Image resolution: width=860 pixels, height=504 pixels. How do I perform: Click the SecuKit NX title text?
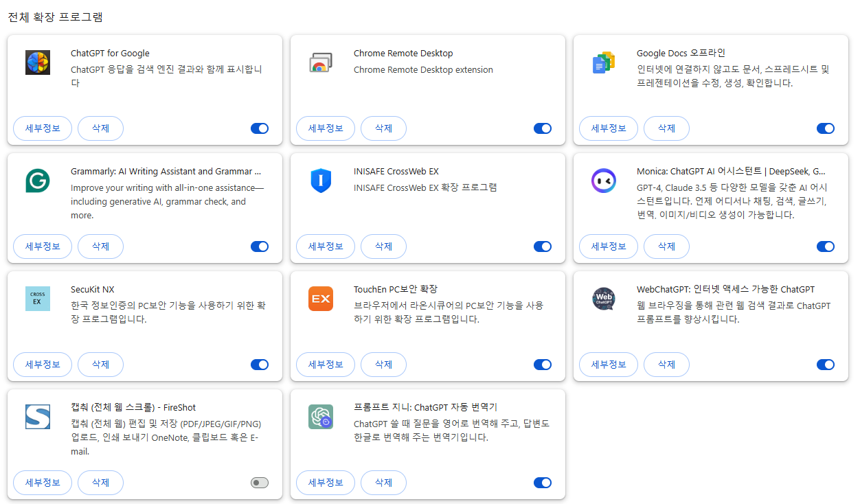[93, 290]
